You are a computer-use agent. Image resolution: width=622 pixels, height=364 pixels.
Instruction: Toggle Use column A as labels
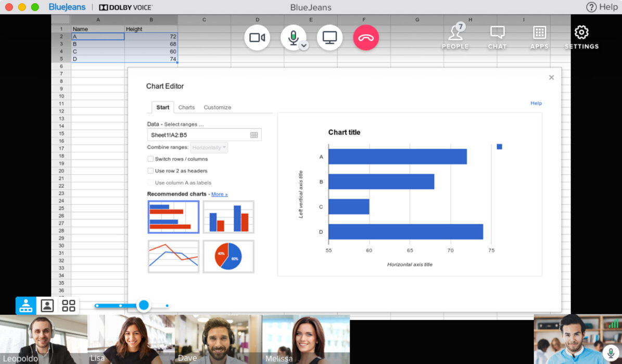click(150, 183)
